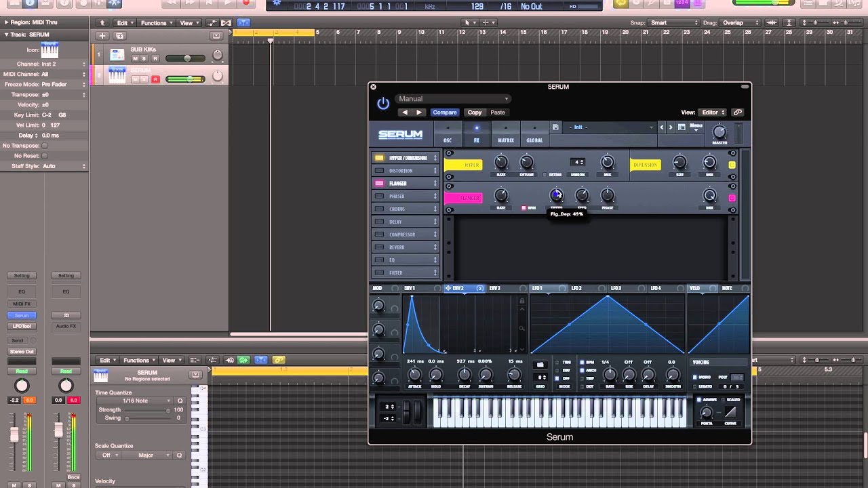Click the track header options dropdown icon
Viewport: 868px width, 488px height.
click(x=216, y=36)
